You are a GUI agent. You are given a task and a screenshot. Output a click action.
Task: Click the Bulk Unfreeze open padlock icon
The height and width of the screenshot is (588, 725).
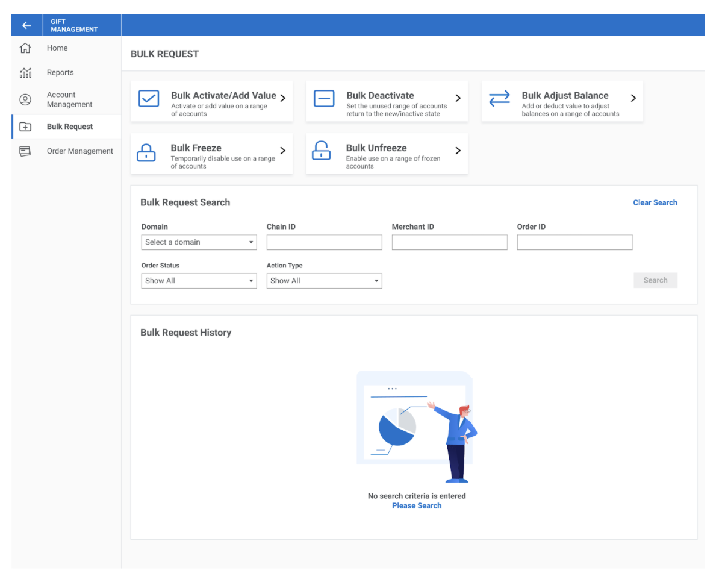point(322,151)
